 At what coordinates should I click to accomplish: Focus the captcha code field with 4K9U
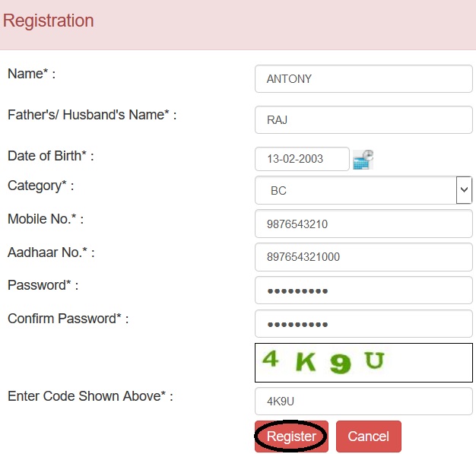(363, 402)
